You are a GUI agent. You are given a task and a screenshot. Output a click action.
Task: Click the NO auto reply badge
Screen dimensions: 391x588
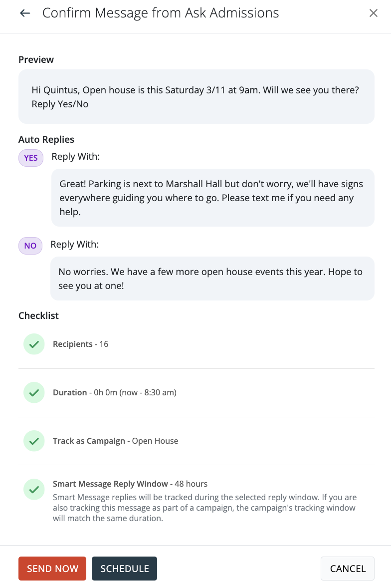pos(30,246)
